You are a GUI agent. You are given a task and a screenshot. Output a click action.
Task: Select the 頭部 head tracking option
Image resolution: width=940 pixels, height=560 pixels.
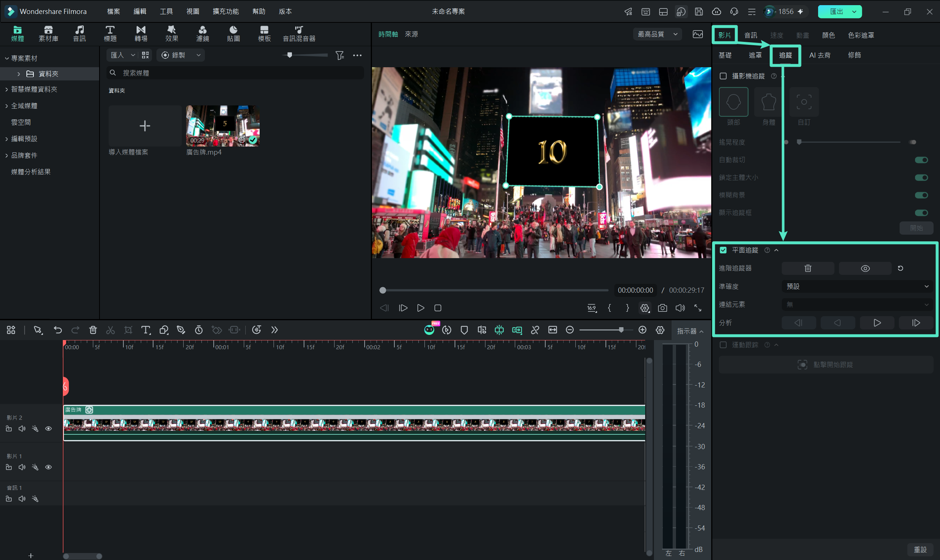(x=733, y=102)
